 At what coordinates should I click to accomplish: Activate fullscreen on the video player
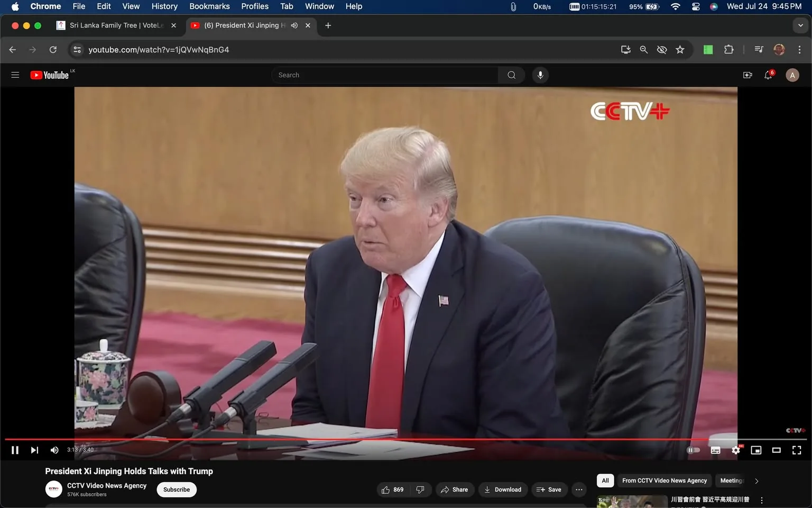pyautogui.click(x=796, y=450)
